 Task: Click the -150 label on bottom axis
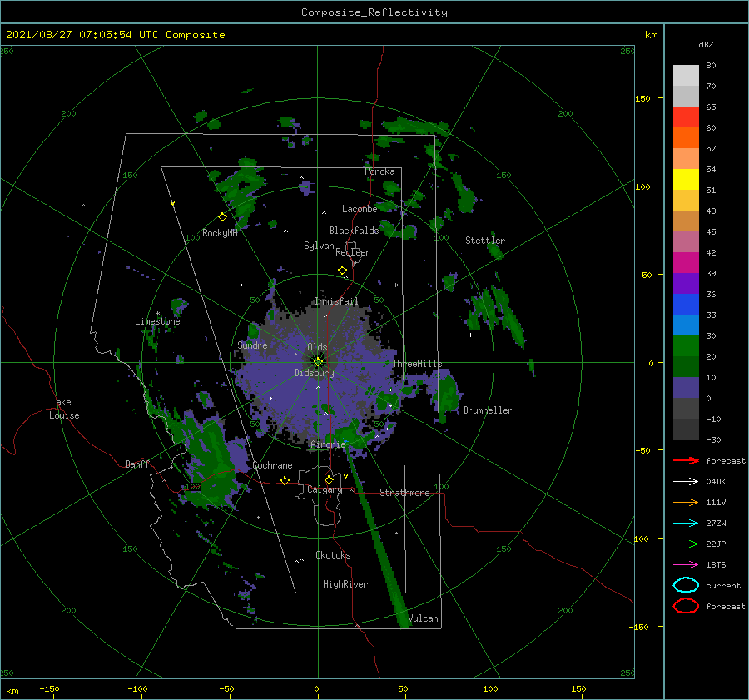(49, 688)
